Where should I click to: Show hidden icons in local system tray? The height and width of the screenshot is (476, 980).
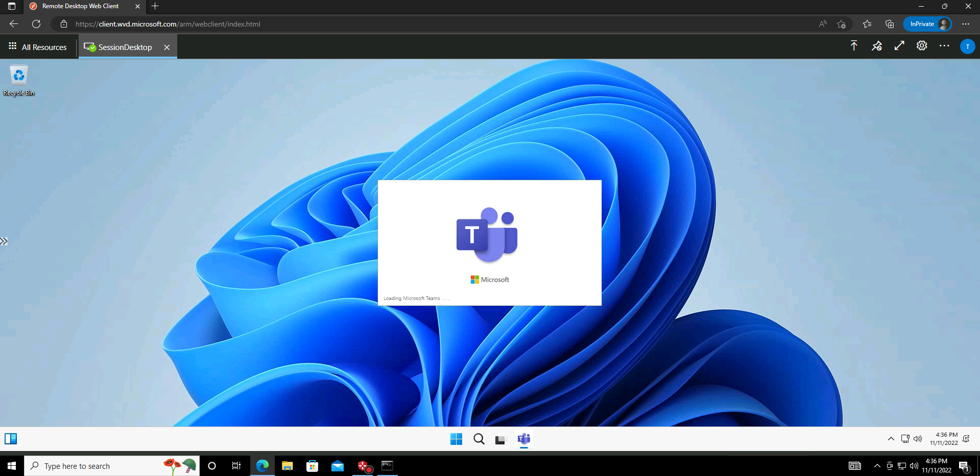pos(877,466)
